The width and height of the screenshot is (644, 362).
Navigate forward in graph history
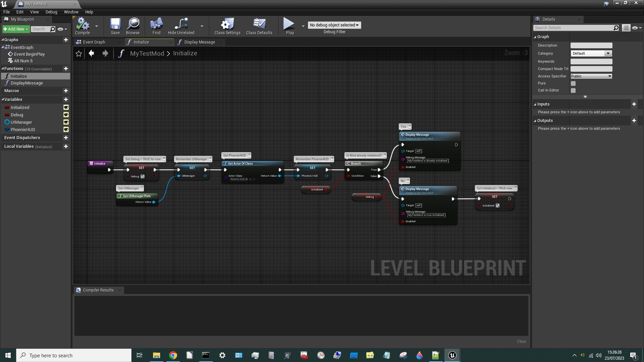pyautogui.click(x=105, y=53)
